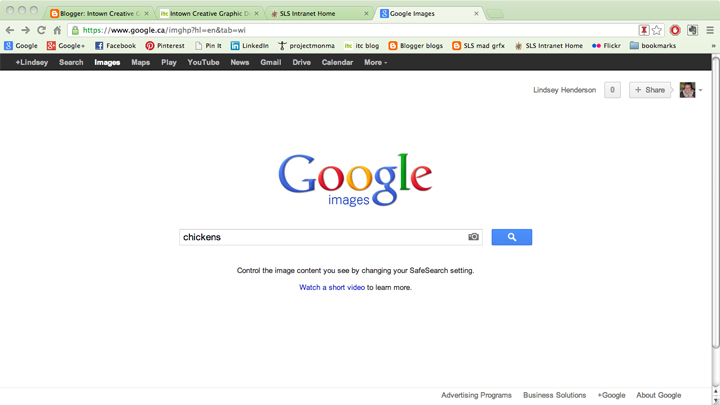Screen dimensions: 720x405
Task: Open the About Google footer link
Action: (658, 395)
